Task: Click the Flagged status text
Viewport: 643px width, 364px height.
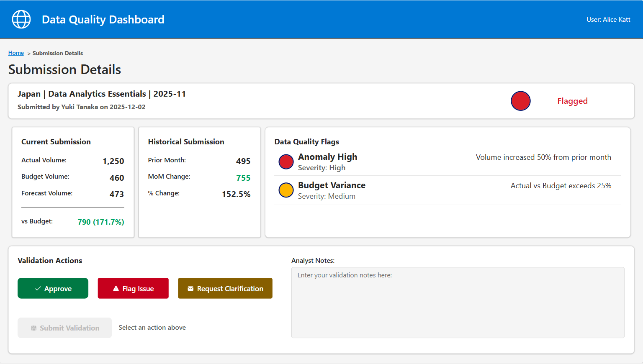Action: coord(572,101)
